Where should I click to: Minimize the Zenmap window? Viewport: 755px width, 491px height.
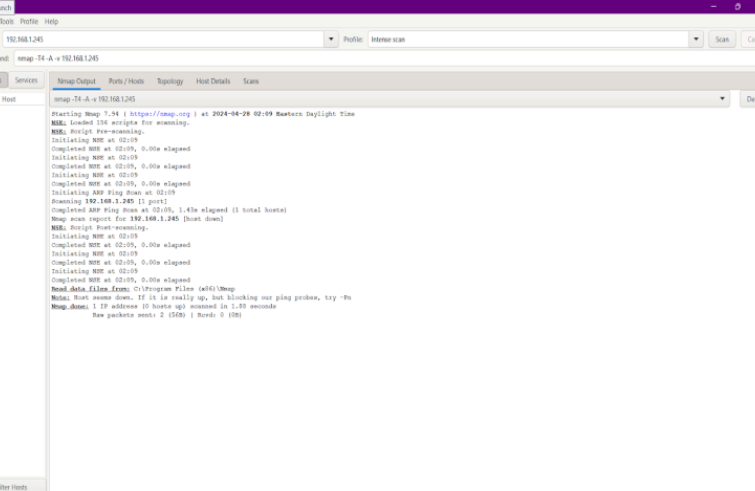point(714,7)
